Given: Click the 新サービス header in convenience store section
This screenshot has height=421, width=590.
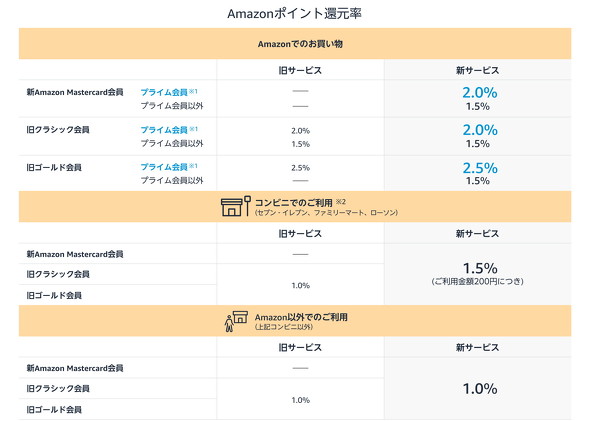Looking at the screenshot, I should (477, 234).
